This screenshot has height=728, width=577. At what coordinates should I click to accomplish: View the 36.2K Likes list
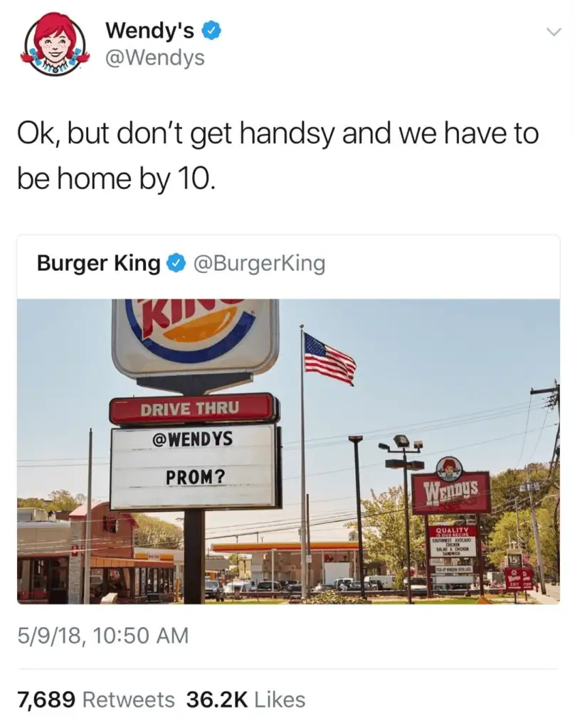[x=245, y=700]
